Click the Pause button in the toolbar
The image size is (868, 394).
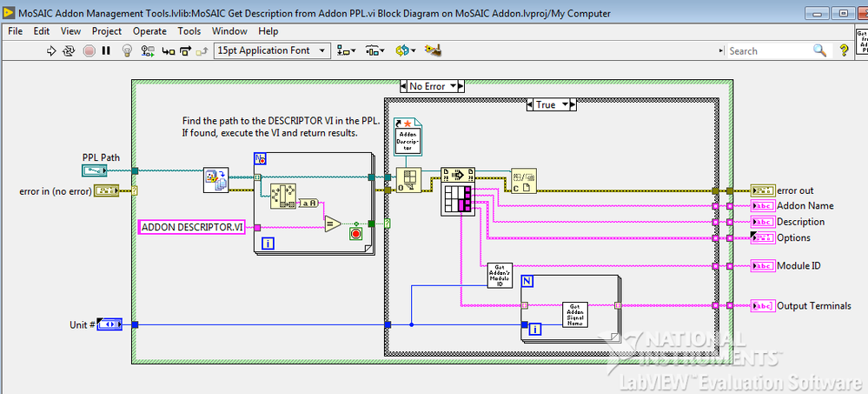click(x=106, y=51)
